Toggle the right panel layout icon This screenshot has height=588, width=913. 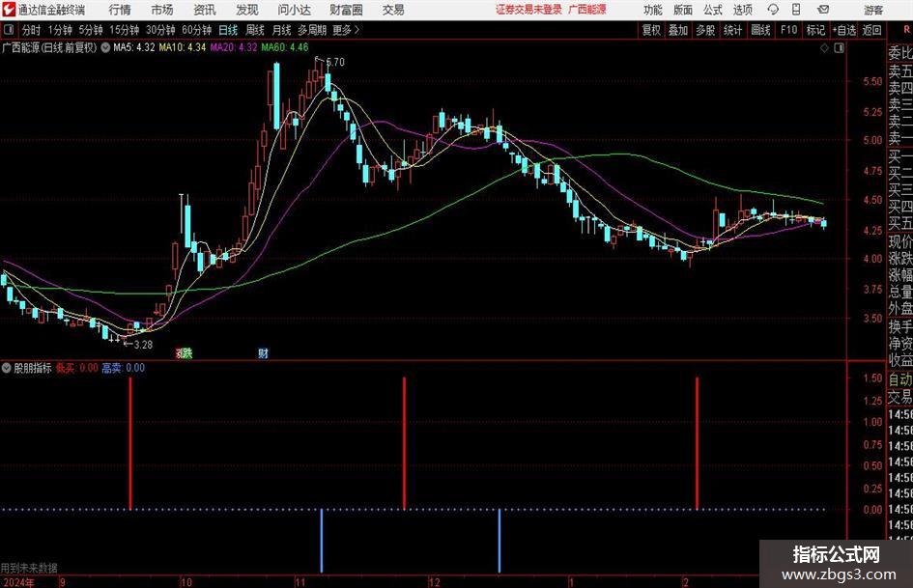839,48
